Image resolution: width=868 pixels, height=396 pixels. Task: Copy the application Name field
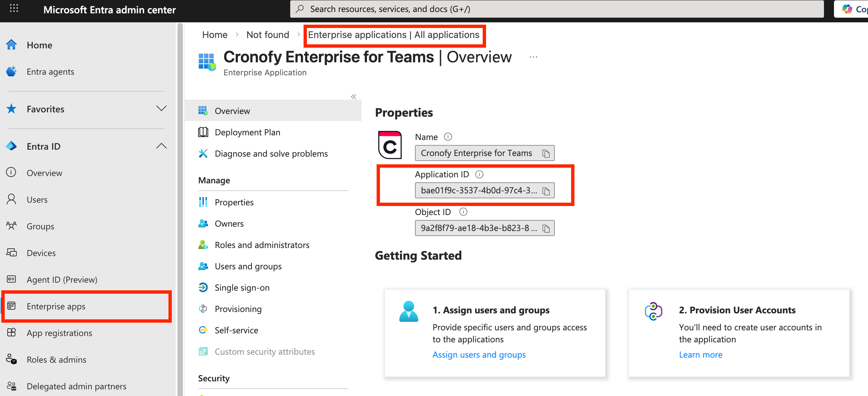tap(546, 154)
